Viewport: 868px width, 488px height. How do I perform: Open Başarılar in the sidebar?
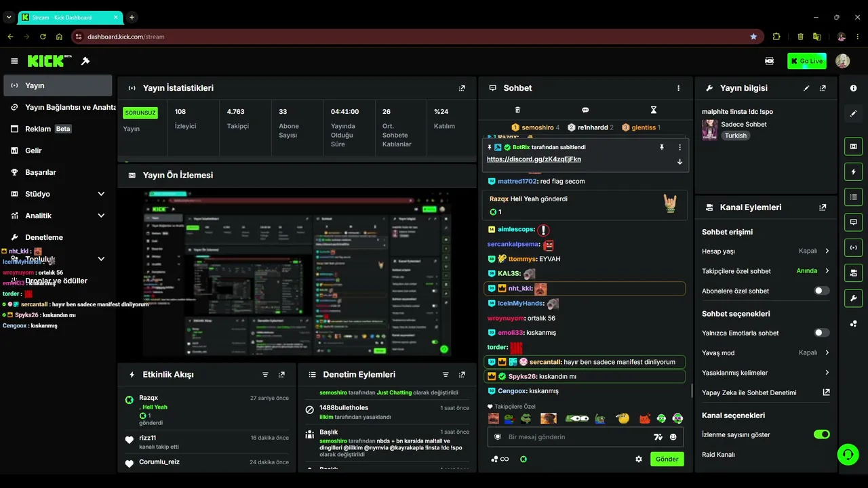(x=58, y=172)
